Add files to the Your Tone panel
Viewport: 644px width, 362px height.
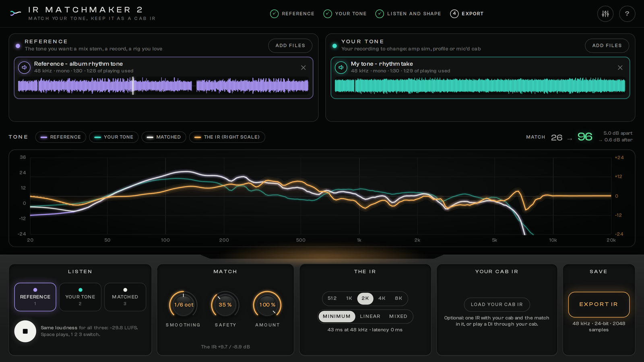tap(607, 45)
